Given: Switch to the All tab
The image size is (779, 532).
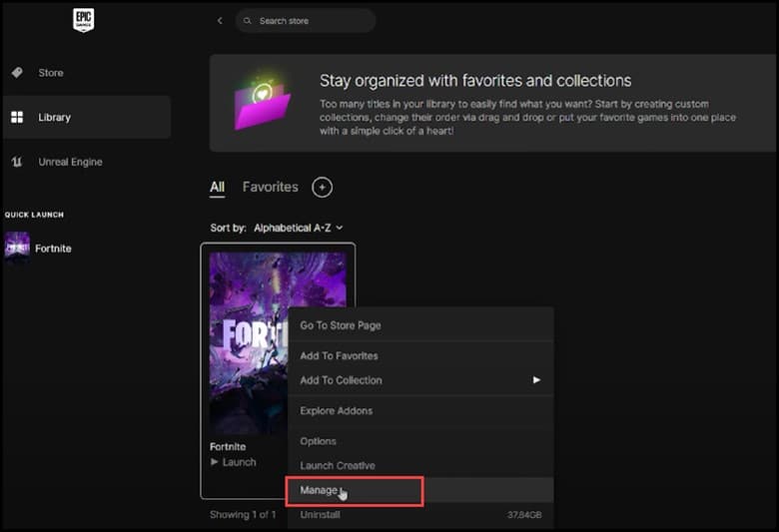Looking at the screenshot, I should (217, 188).
